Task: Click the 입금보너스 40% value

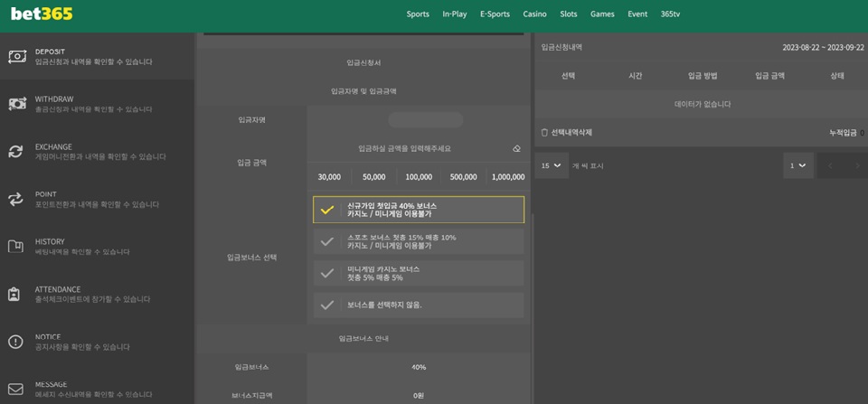Action: pos(419,368)
